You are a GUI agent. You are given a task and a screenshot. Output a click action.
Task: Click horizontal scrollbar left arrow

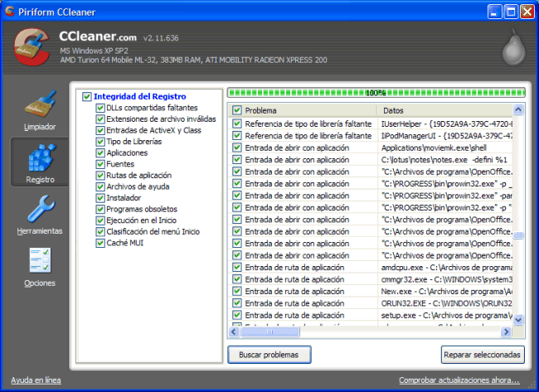234,332
